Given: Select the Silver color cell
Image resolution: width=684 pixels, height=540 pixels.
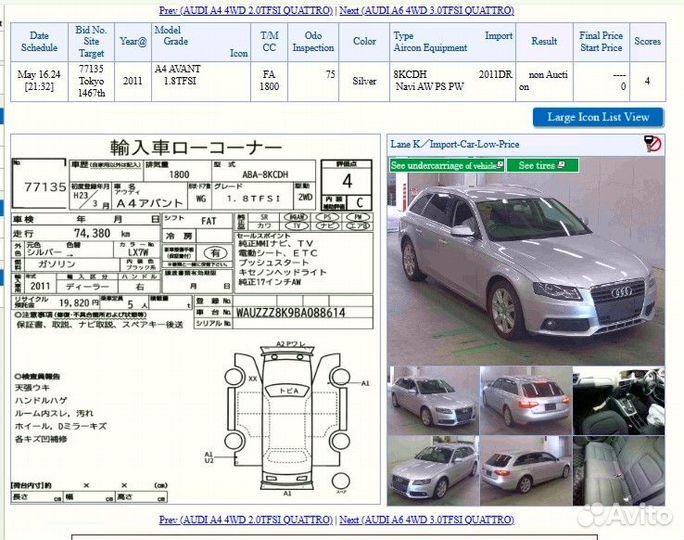Looking at the screenshot, I should tap(364, 81).
